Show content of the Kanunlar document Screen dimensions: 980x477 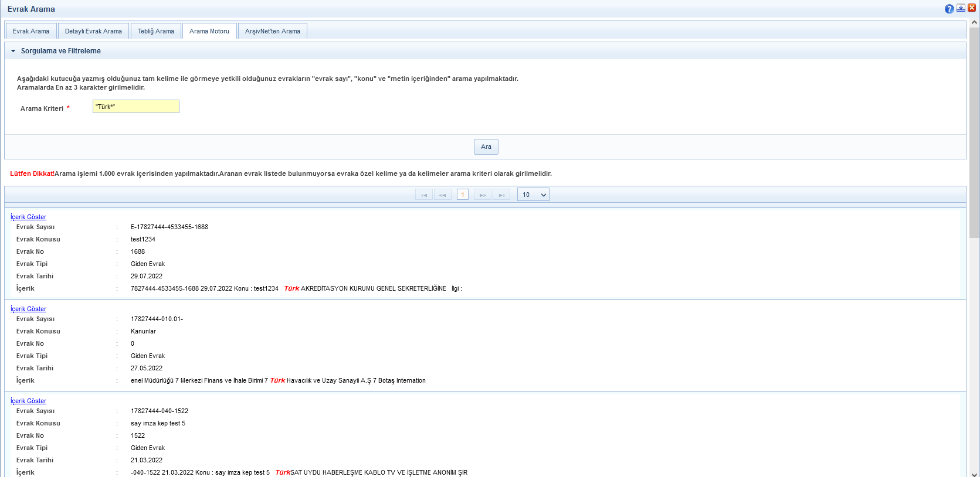[x=28, y=309]
